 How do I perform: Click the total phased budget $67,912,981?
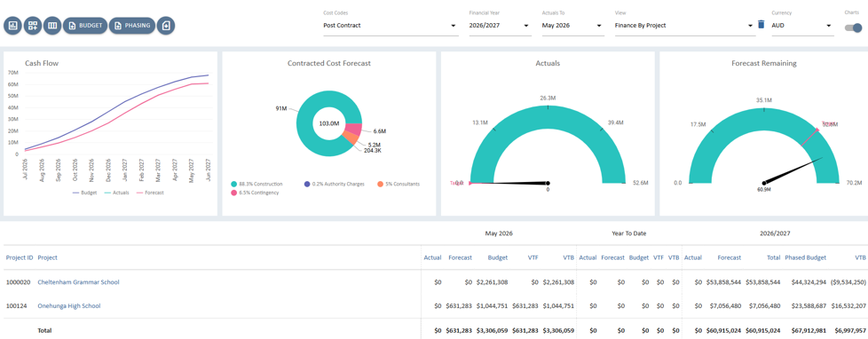point(809,330)
